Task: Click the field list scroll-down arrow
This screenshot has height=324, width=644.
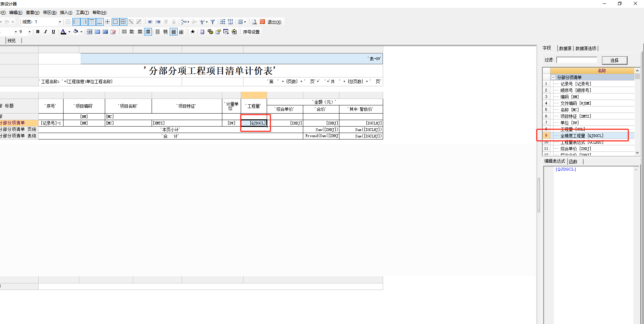Action: pyautogui.click(x=637, y=153)
